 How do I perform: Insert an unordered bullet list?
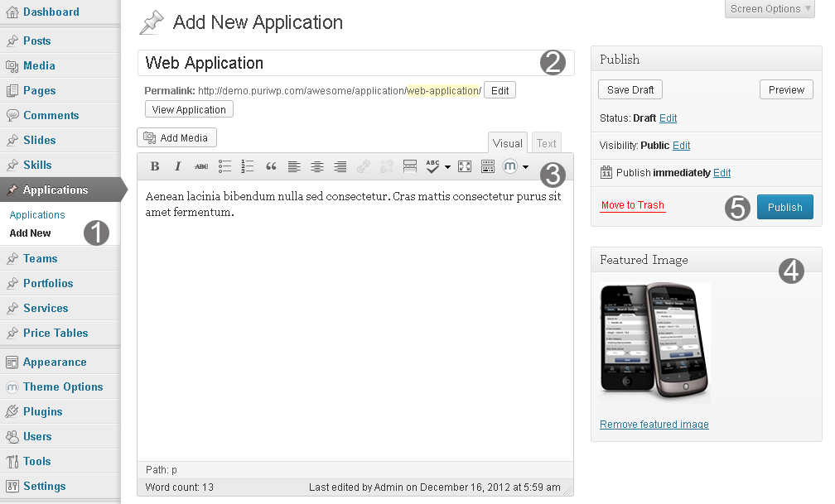click(224, 166)
